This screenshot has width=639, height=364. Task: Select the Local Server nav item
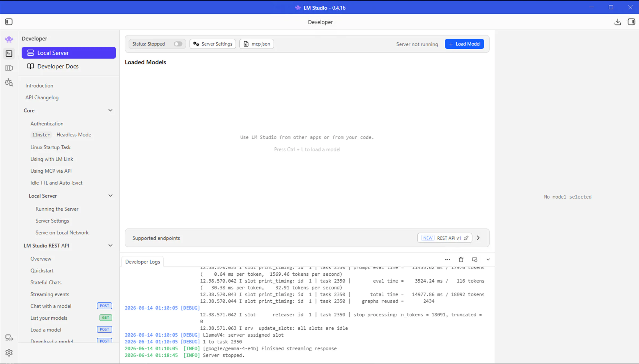tap(69, 53)
